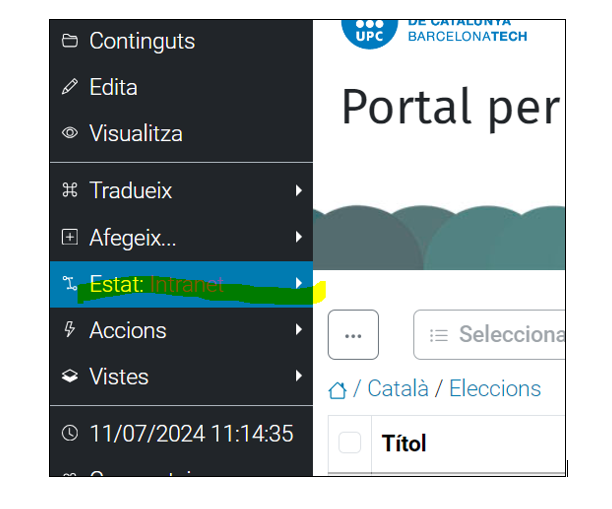Click the Vistes layers icon
Screen dimensions: 612x509
point(70,376)
